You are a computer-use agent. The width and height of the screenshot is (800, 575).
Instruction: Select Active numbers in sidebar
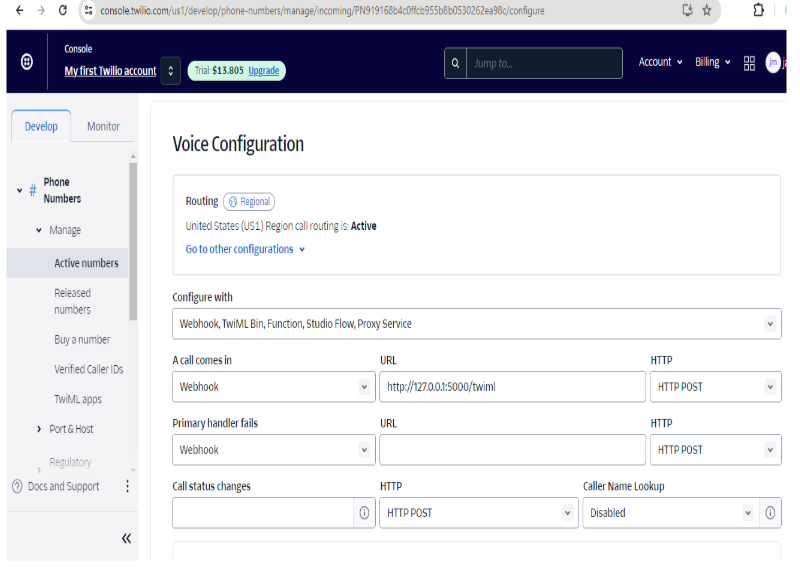[86, 263]
